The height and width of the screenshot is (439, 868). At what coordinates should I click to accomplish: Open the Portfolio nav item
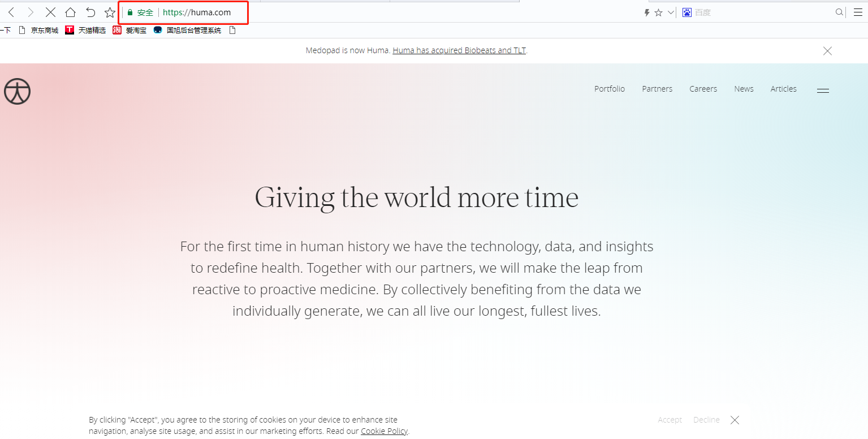pos(609,89)
